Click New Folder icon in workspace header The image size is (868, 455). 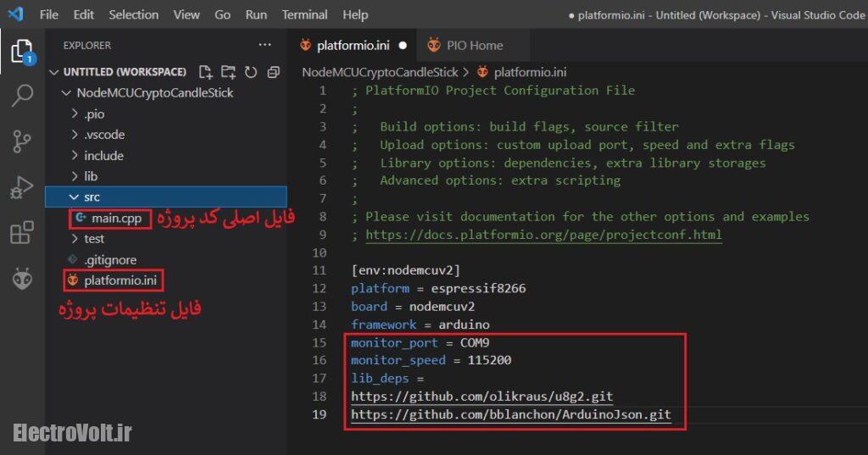pos(228,72)
